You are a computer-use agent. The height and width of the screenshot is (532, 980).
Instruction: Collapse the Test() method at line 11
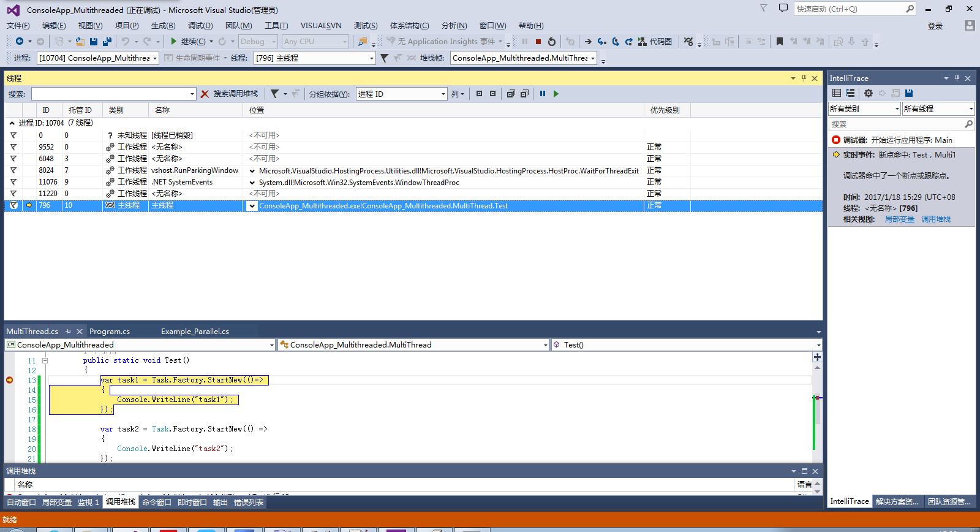45,361
